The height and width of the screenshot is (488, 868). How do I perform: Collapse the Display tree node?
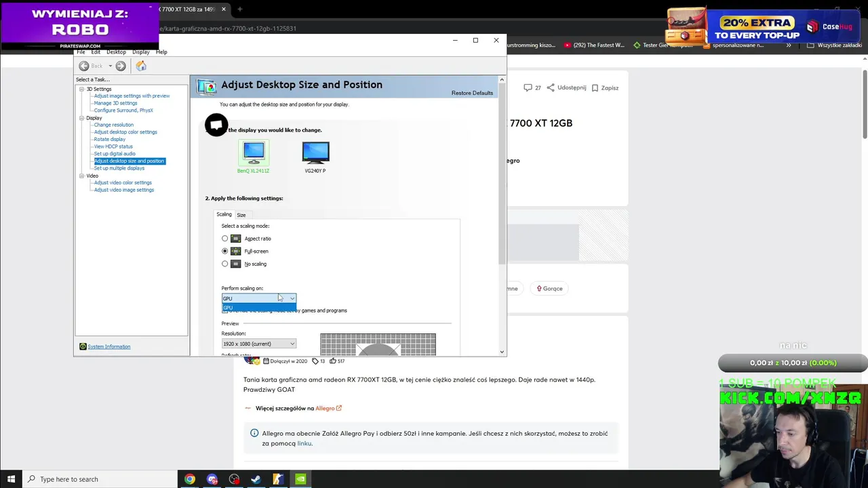(x=81, y=118)
